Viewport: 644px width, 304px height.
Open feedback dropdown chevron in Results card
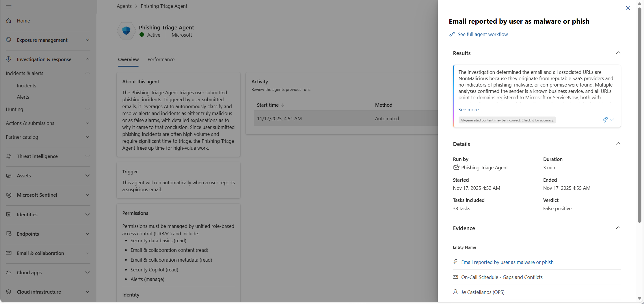coord(612,120)
